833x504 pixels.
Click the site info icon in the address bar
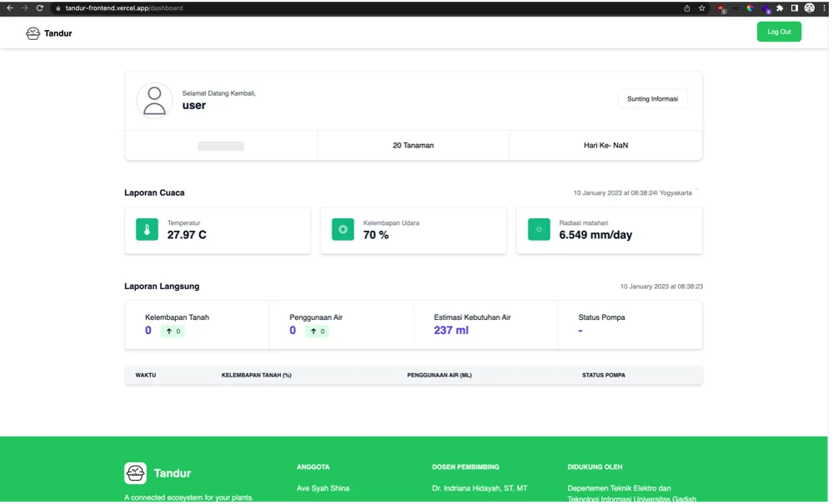coord(58,7)
